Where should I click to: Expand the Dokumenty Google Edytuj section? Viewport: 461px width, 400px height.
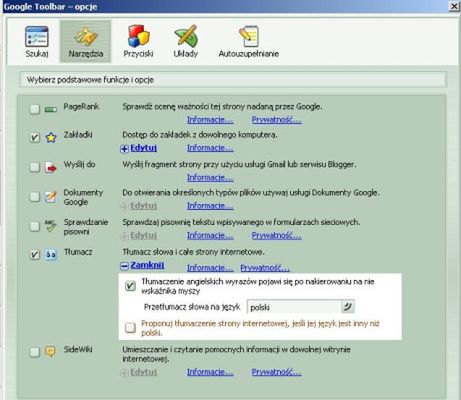[139, 206]
